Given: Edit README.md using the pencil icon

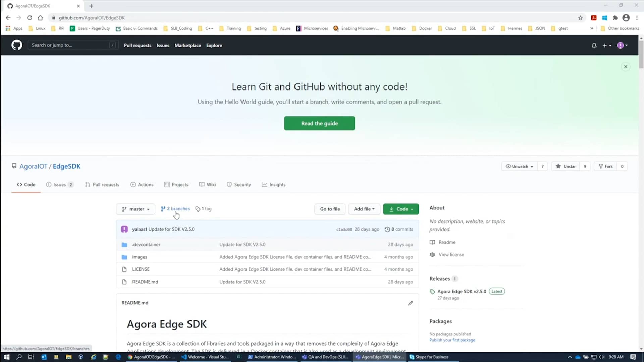Looking at the screenshot, I should 410,303.
